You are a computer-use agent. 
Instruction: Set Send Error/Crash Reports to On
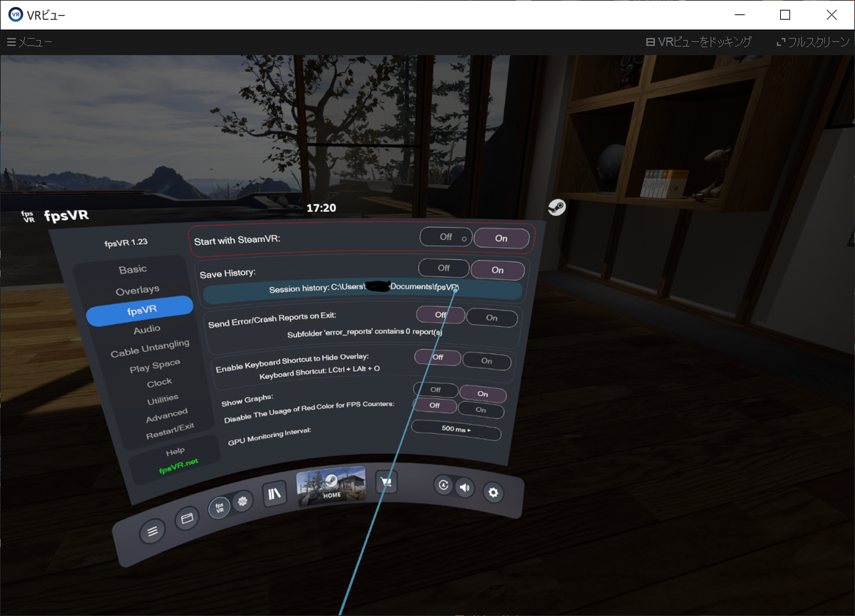tap(492, 318)
